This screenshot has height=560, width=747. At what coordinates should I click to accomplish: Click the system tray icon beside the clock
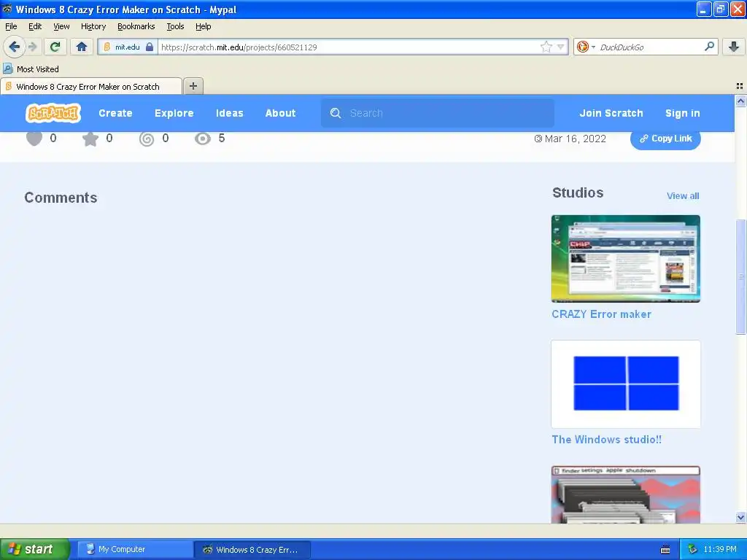(692, 549)
